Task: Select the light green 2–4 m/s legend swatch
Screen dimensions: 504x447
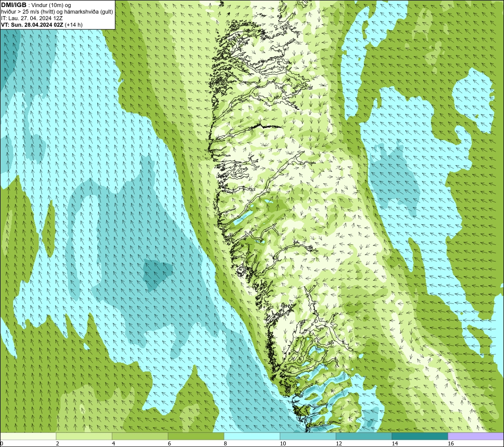Action: pos(84,436)
